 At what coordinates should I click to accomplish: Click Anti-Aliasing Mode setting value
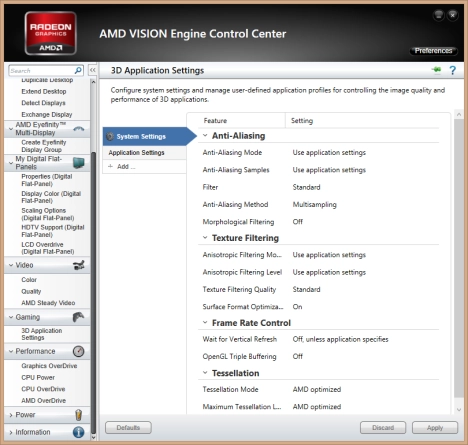(329, 152)
